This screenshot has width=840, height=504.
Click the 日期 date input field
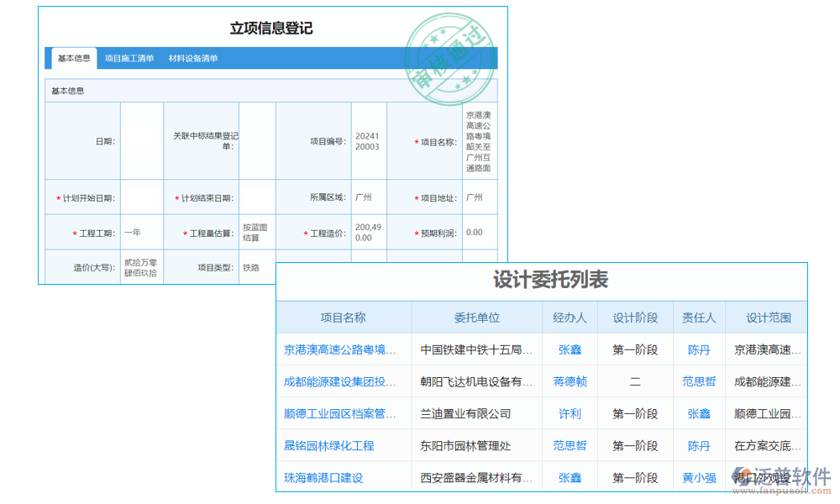click(141, 140)
